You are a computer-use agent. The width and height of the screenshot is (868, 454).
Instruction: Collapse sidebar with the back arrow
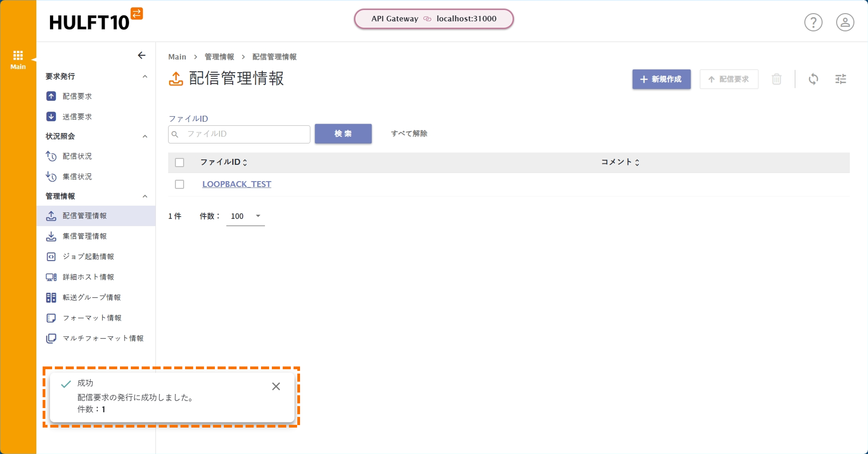[141, 55]
